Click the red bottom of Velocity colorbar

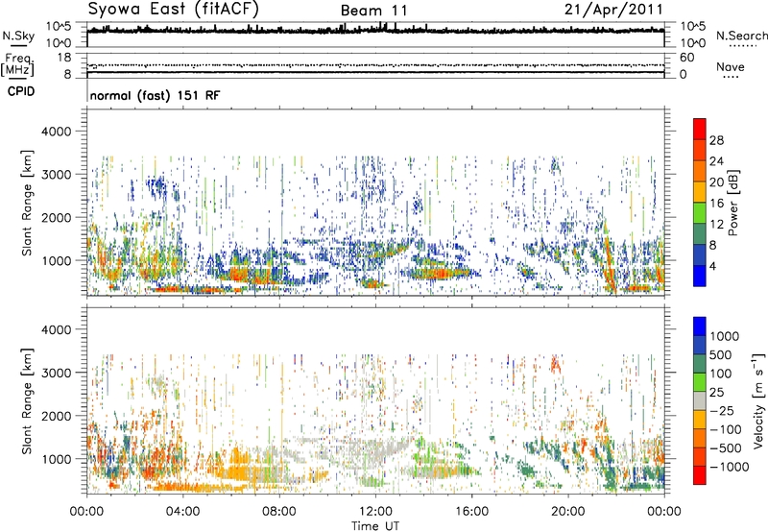pos(700,475)
